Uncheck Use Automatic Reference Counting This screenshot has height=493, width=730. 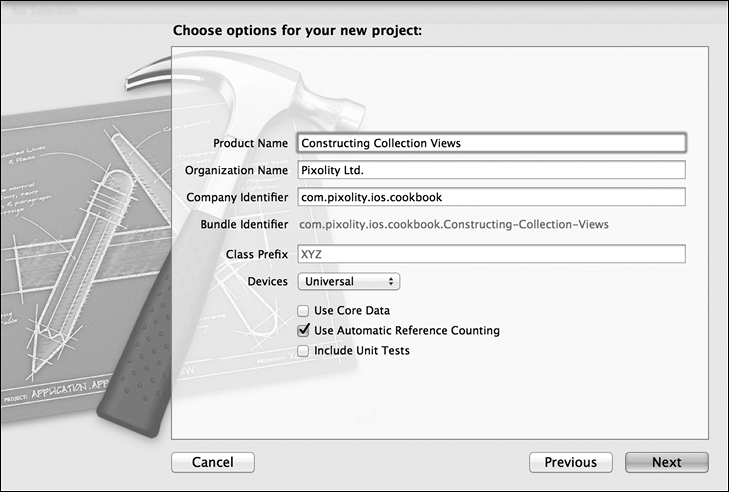[304, 331]
